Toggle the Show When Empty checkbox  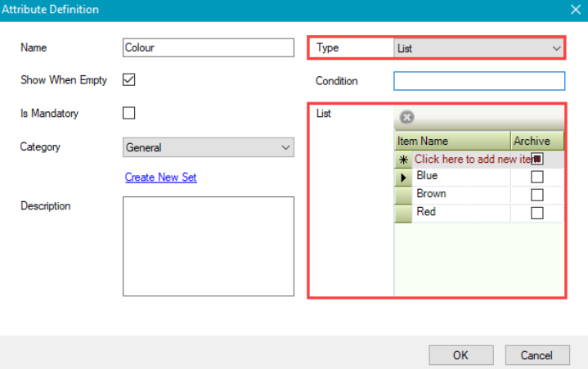[128, 80]
